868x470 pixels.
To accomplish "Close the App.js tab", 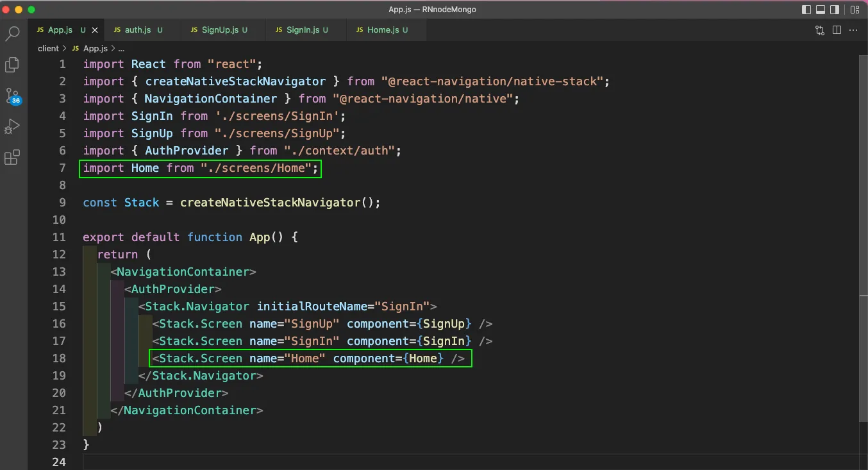I will 96,30.
